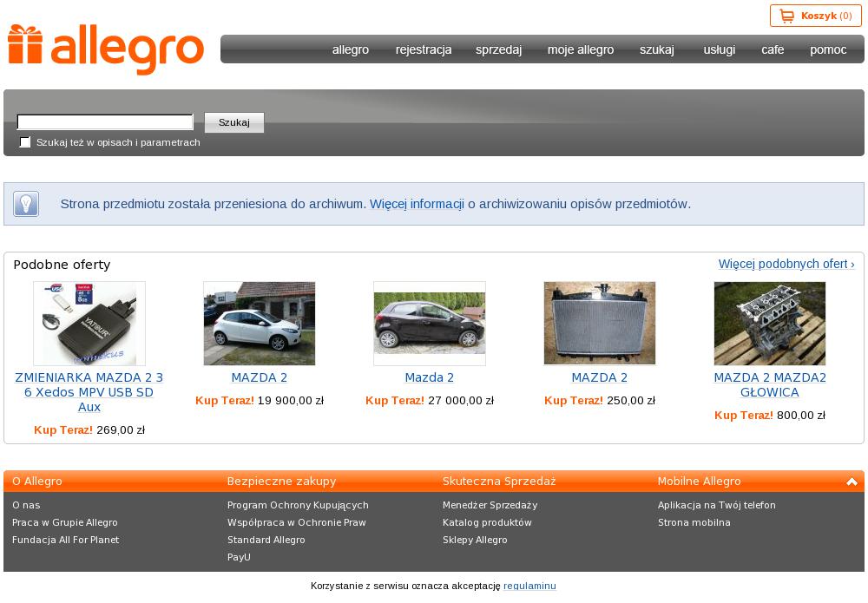The image size is (868, 603).
Task: View the white Mazda 2 car photo
Action: (260, 324)
